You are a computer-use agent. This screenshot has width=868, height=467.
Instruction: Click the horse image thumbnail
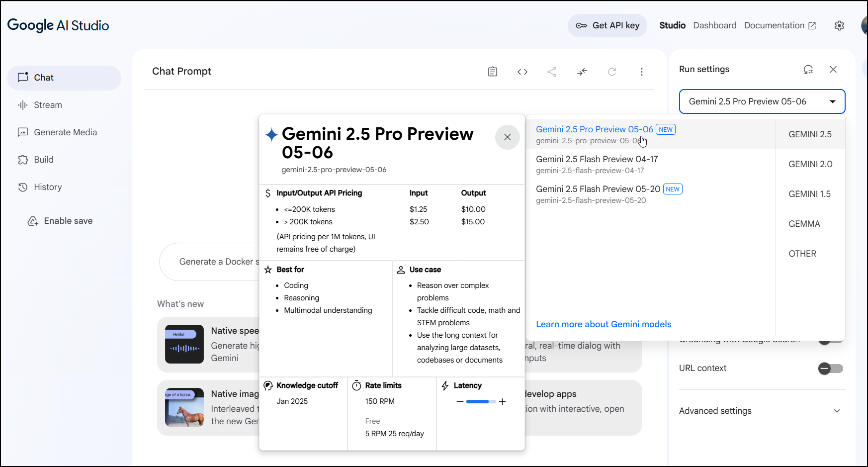[184, 407]
